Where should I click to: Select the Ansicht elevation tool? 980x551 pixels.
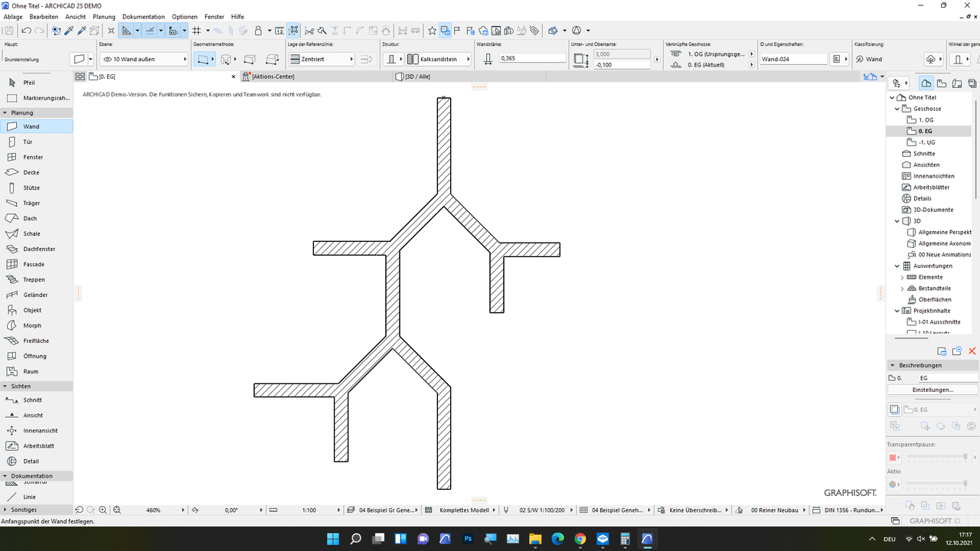(x=37, y=415)
